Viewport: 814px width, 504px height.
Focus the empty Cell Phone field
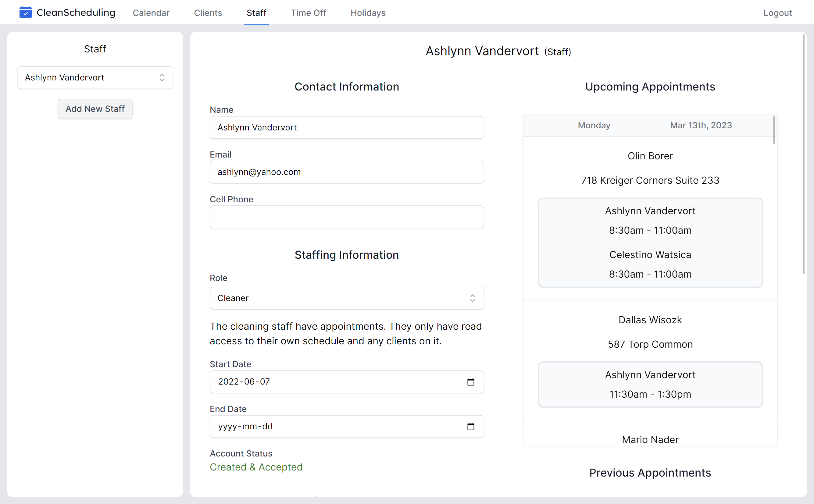tap(346, 217)
